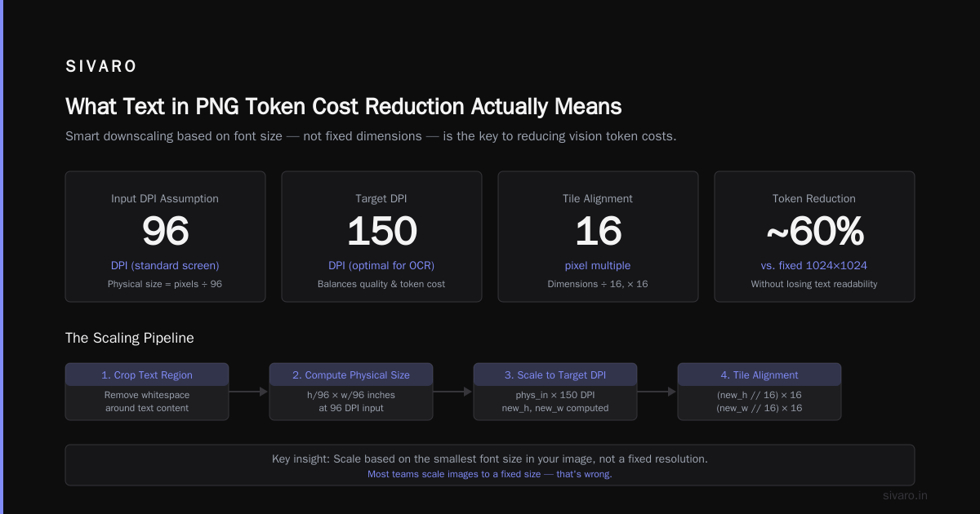
Task: Click the subtitle about smart downscaling
Action: [x=371, y=136]
